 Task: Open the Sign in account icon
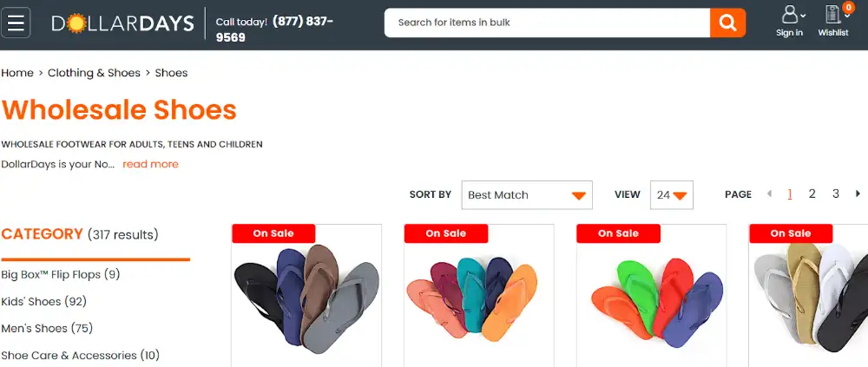790,22
